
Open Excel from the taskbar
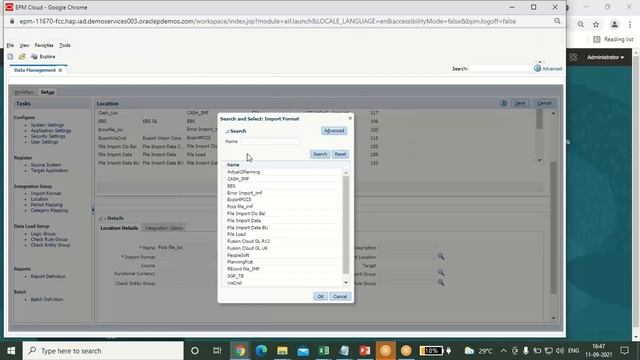(324, 351)
